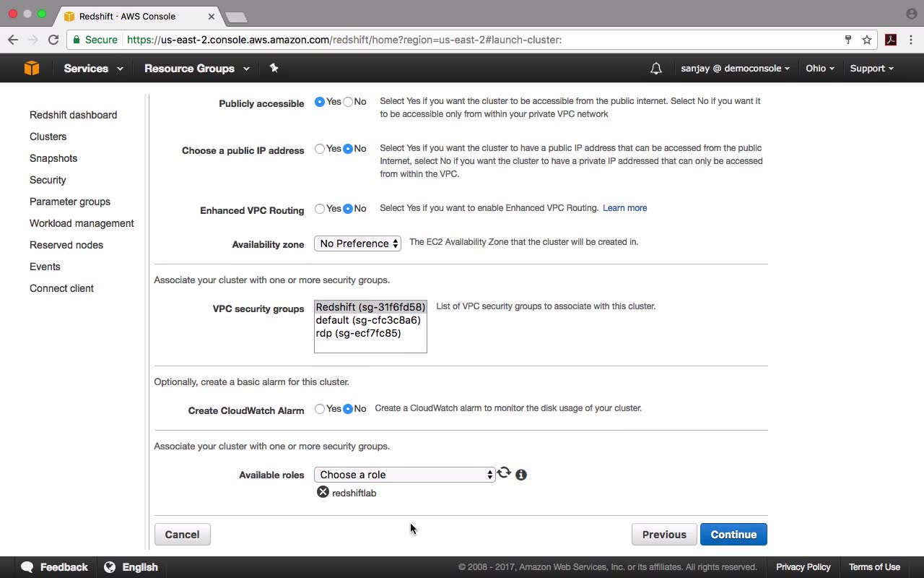Image resolution: width=924 pixels, height=578 pixels.
Task: Open the Ohio region selector
Action: tap(820, 69)
